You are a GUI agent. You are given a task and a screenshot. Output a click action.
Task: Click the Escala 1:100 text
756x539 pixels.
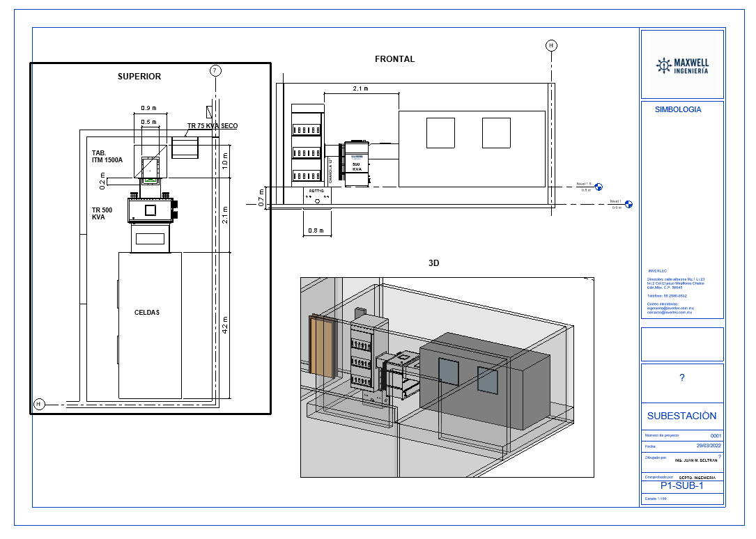[x=656, y=499]
